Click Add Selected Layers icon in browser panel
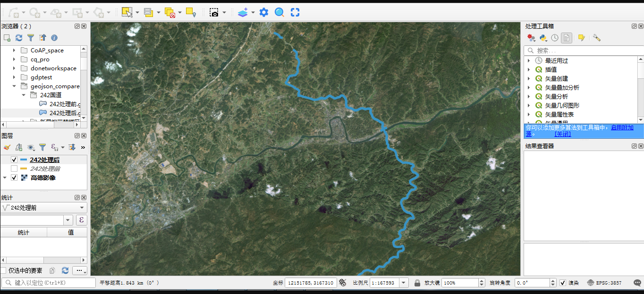 click(7, 38)
